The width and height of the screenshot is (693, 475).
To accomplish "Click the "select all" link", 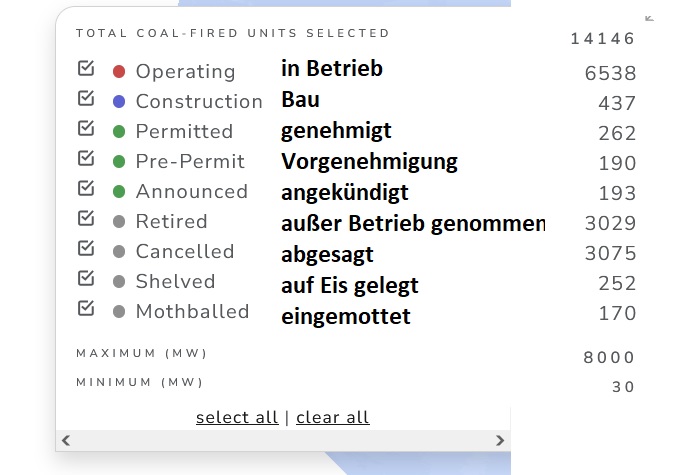I will pyautogui.click(x=237, y=417).
